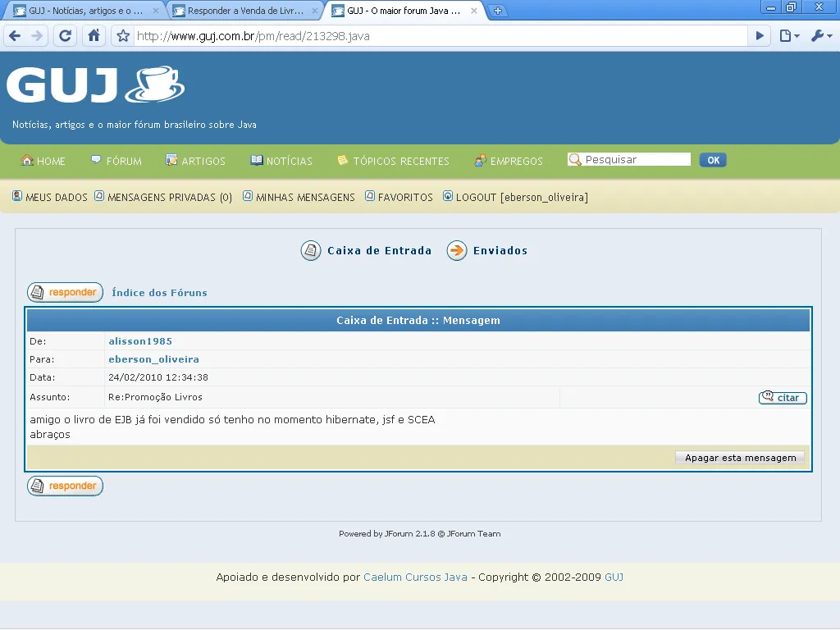Open the HOME menu item
This screenshot has height=630, width=840.
pyautogui.click(x=51, y=162)
